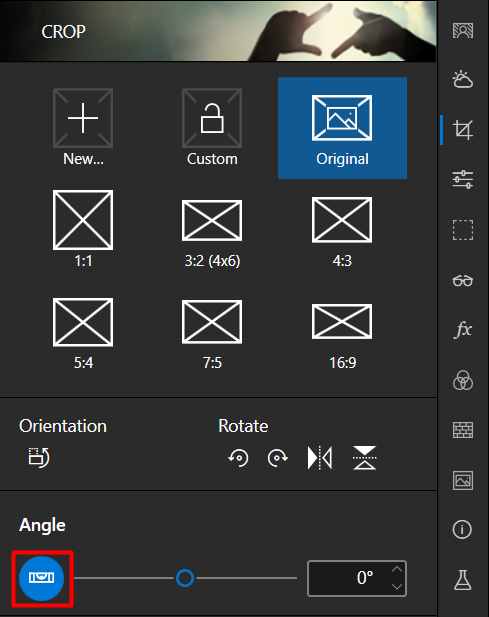Flip image vertically
The height and width of the screenshot is (617, 489).
tap(365, 458)
